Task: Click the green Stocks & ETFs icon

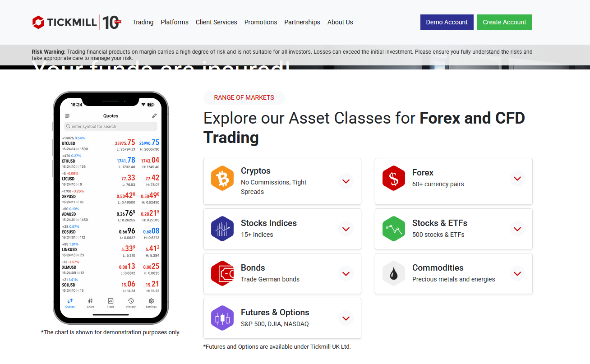Action: (x=394, y=229)
